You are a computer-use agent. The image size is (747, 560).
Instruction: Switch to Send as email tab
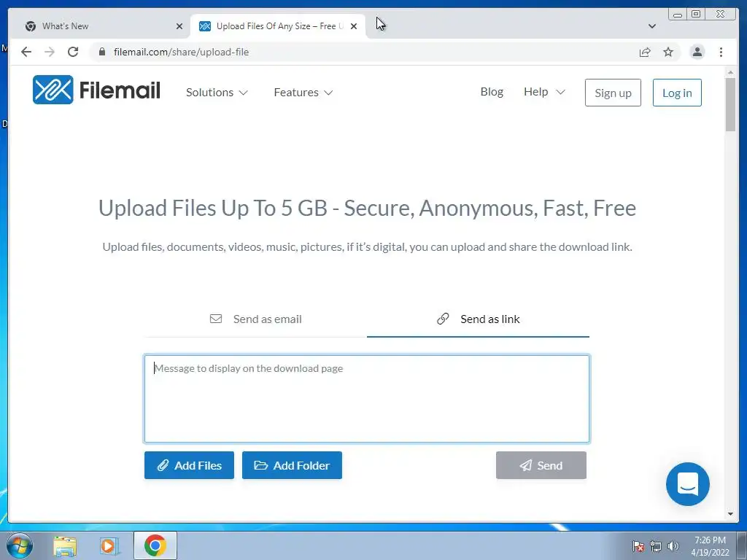256,319
